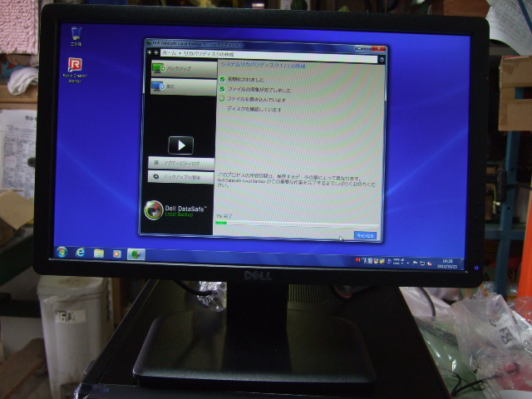Show hidden tray icons arrow
532x399 pixels.
(x=408, y=263)
